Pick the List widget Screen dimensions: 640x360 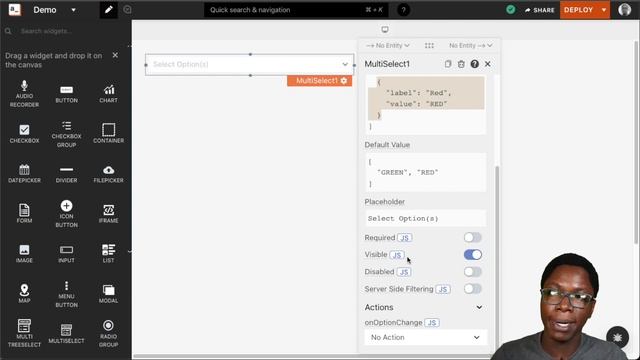point(108,253)
